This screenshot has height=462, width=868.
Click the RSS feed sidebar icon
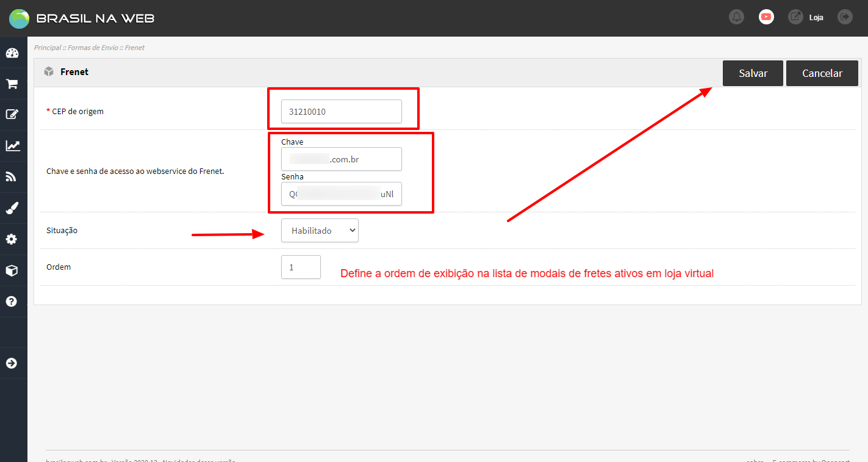click(x=12, y=177)
